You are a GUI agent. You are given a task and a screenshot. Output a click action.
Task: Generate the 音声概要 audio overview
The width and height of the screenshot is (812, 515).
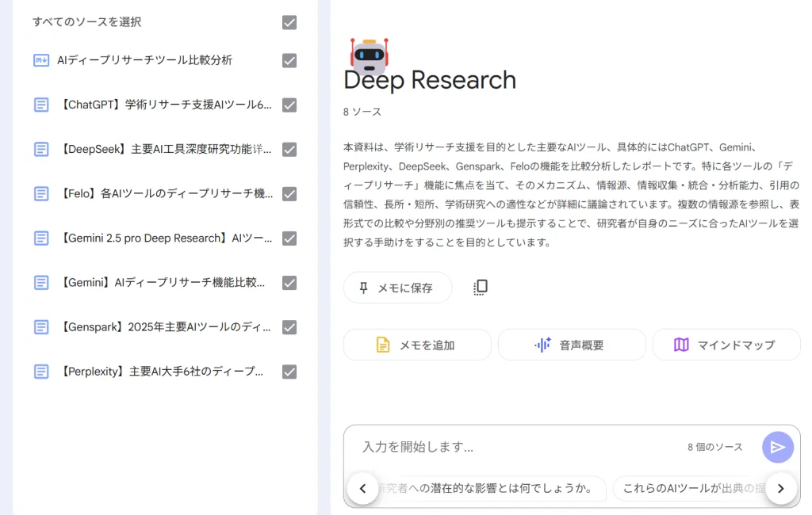pyautogui.click(x=572, y=345)
